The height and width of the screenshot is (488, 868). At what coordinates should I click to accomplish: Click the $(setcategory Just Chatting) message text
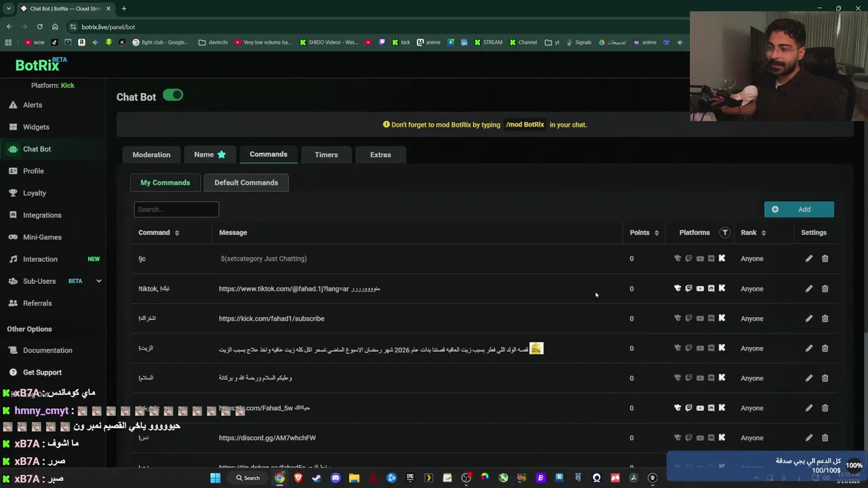tap(264, 258)
